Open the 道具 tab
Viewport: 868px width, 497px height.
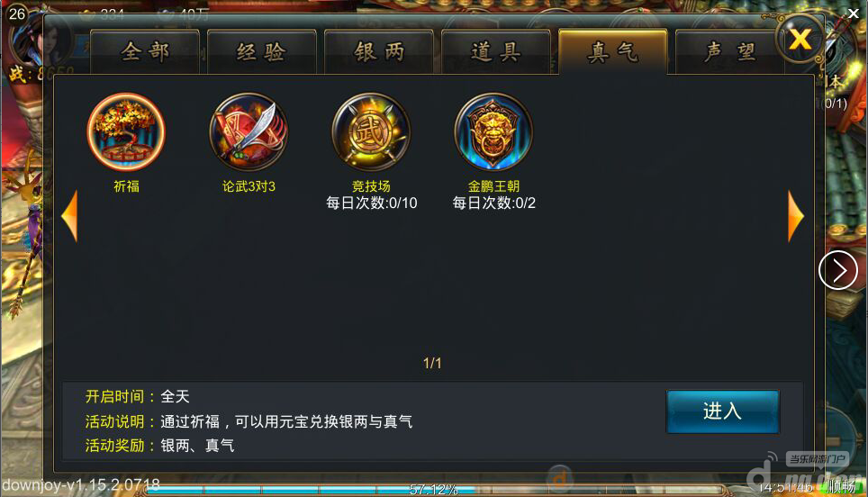[496, 52]
